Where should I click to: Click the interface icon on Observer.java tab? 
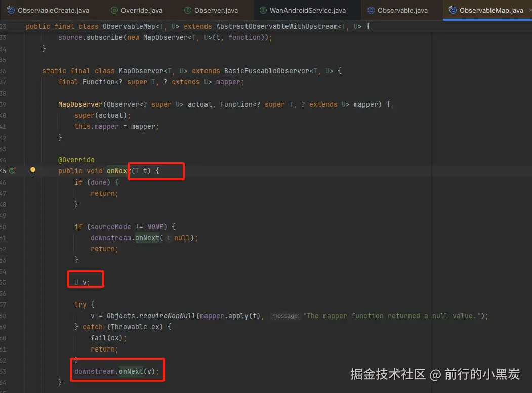point(188,10)
